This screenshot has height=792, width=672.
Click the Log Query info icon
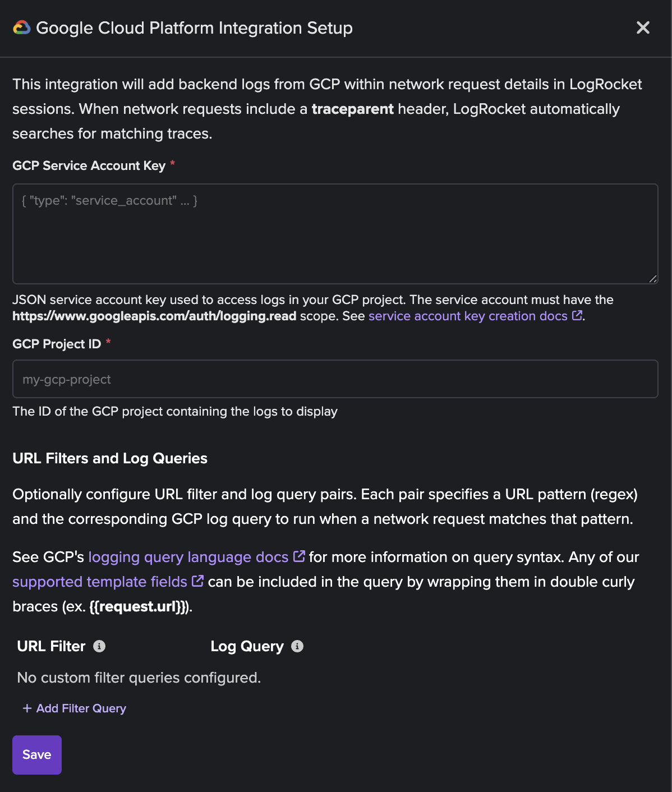click(297, 646)
